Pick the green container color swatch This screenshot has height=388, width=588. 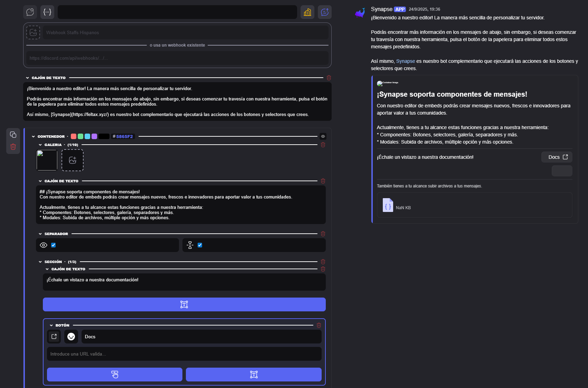[80, 136]
